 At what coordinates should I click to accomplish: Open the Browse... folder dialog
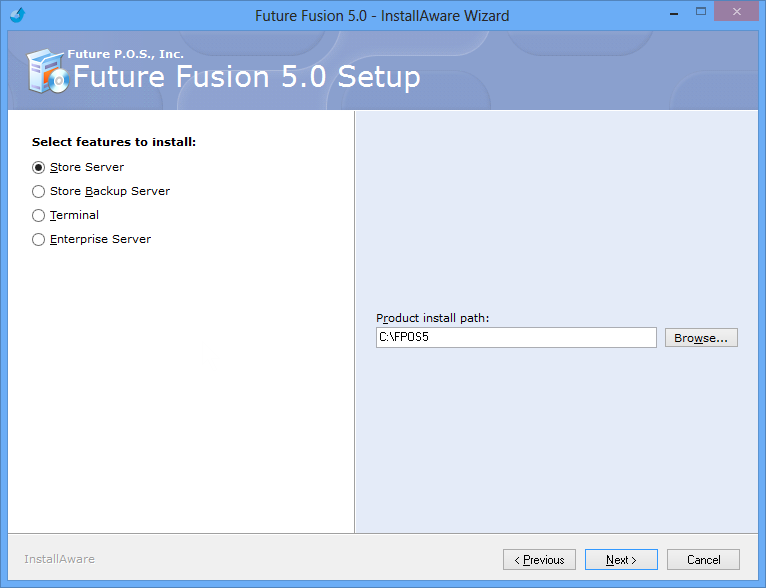(701, 338)
